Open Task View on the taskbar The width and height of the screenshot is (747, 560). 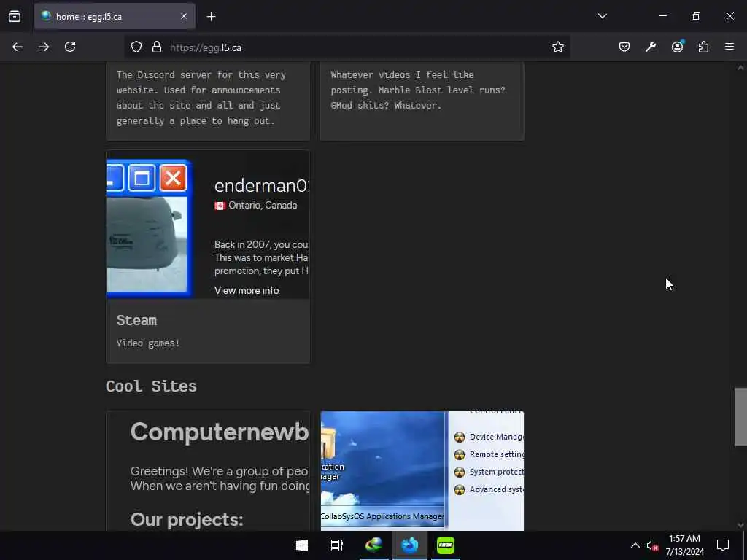click(337, 545)
